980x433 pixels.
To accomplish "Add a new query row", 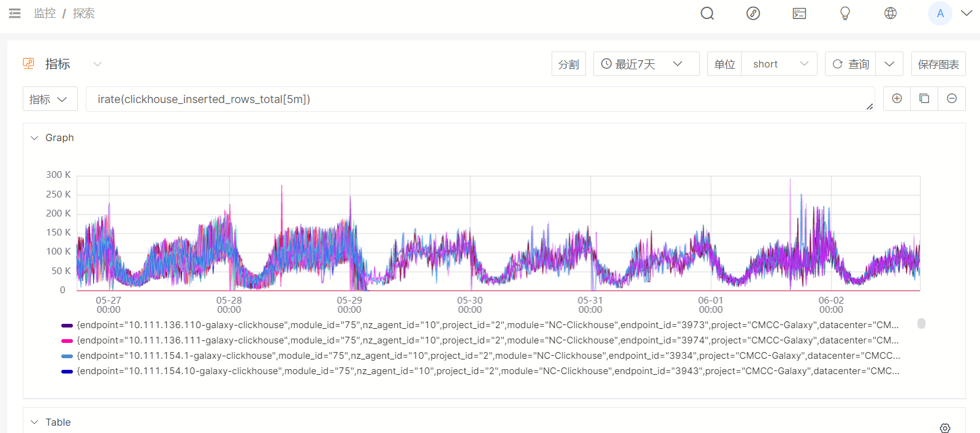I will click(897, 99).
